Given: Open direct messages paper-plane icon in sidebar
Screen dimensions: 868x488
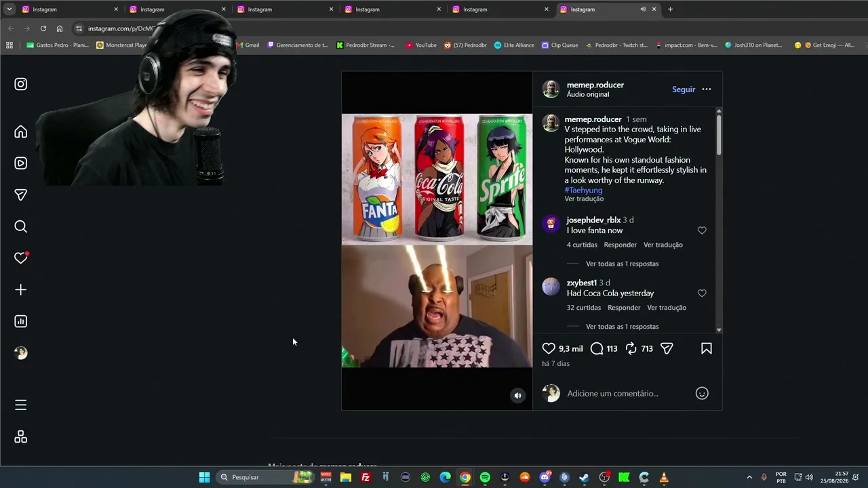Looking at the screenshot, I should 21,195.
